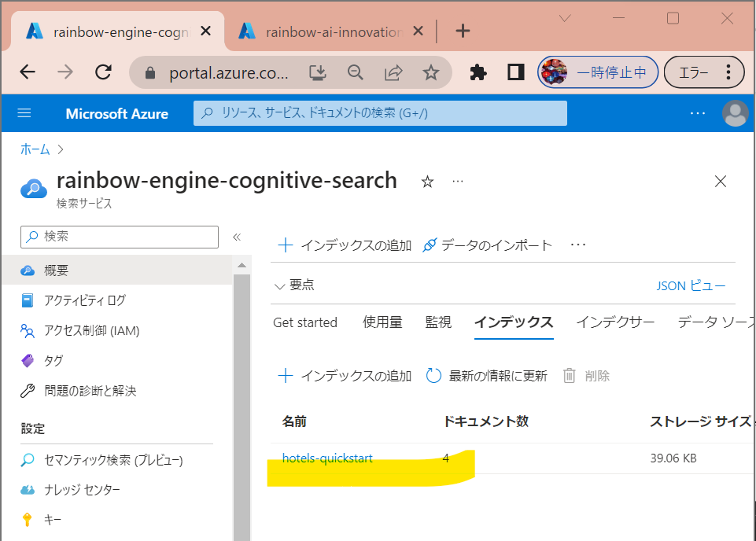This screenshot has height=541, width=756.
Task: Open Chrome three-dot menu
Action: point(728,72)
